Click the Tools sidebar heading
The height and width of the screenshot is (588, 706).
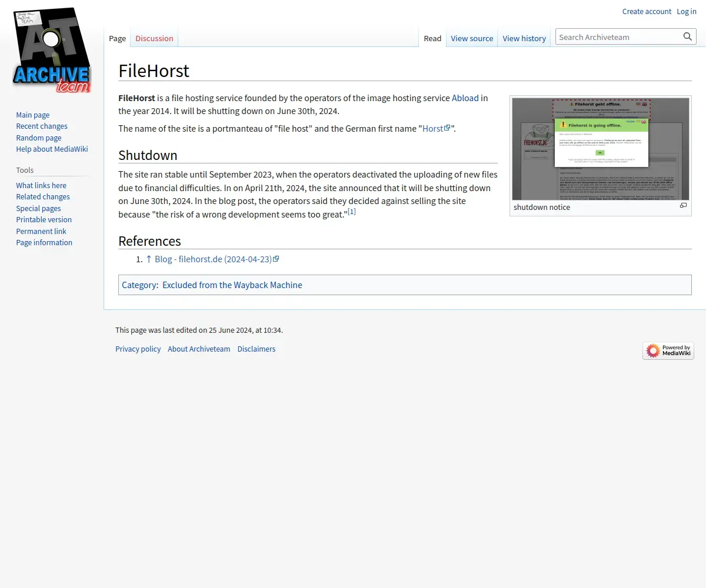coord(25,170)
